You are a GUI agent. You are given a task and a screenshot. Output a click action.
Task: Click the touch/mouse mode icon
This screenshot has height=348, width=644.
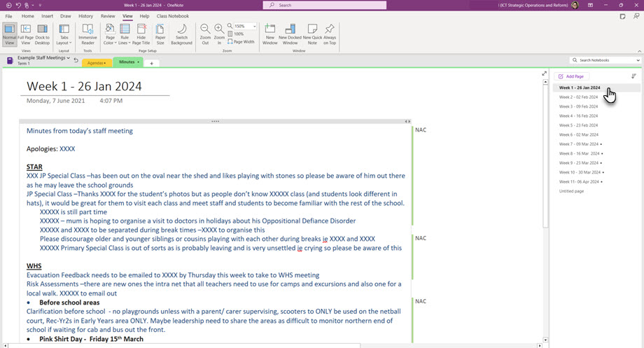coord(28,6)
